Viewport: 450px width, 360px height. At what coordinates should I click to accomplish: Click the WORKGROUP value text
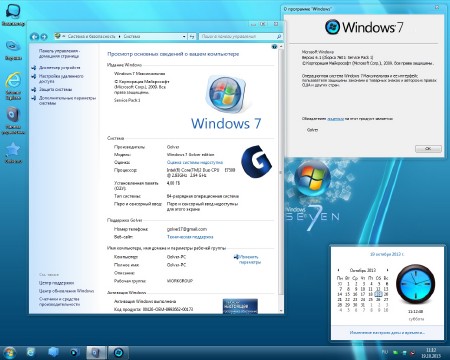tap(180, 281)
